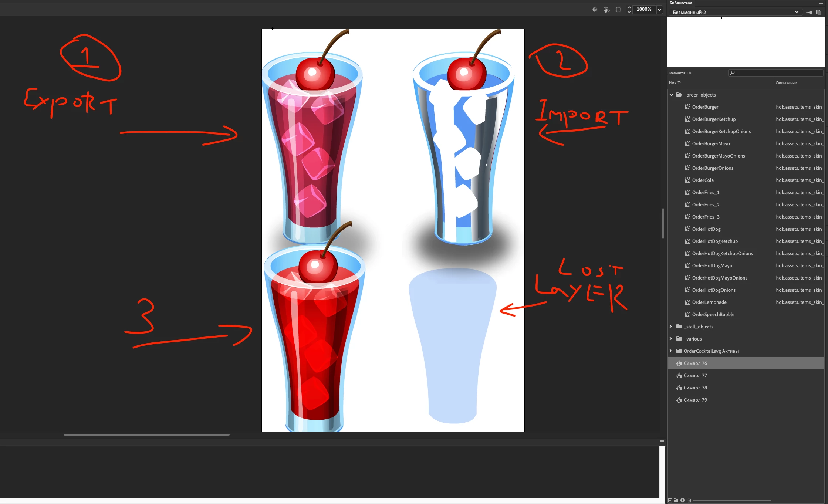This screenshot has width=828, height=504.
Task: Click the new folder icon
Action: [x=676, y=500]
